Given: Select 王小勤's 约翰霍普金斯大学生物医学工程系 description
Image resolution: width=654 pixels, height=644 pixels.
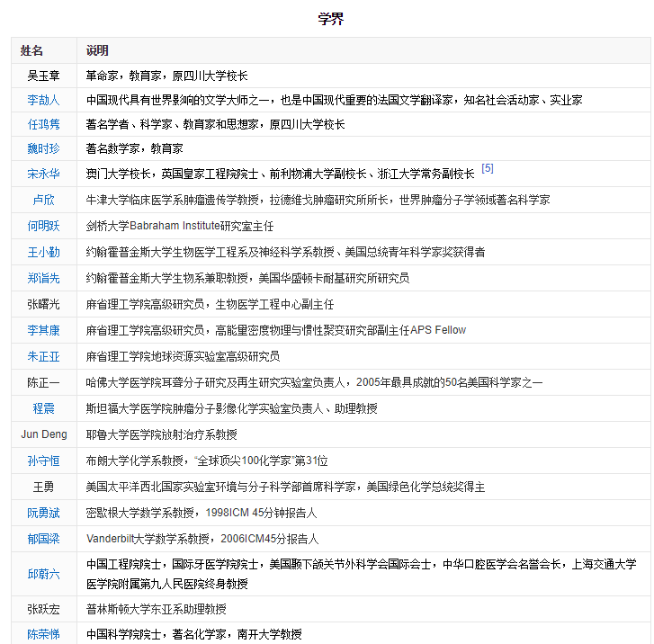Looking at the screenshot, I should [285, 253].
